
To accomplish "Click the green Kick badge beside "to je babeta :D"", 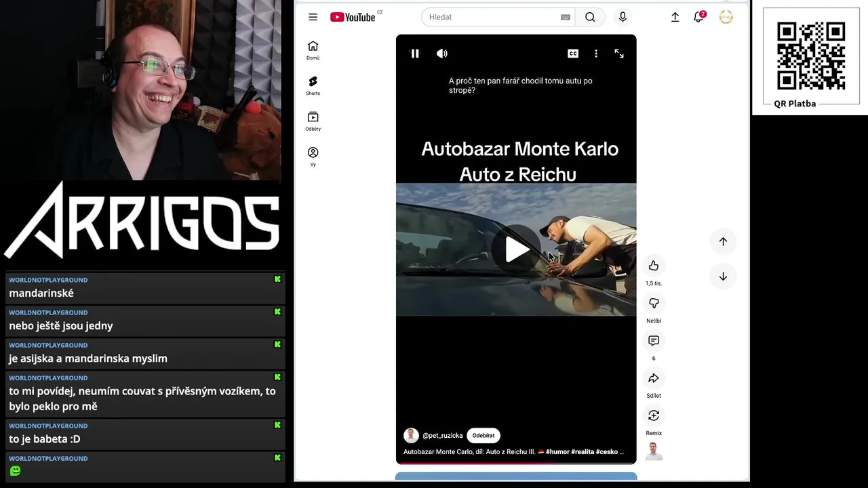I will click(x=277, y=425).
